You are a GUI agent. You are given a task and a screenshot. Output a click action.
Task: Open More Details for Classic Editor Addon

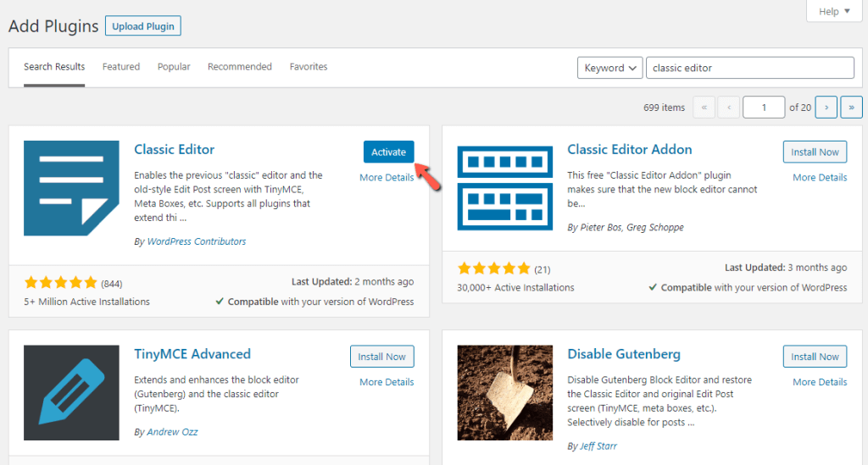[820, 178]
